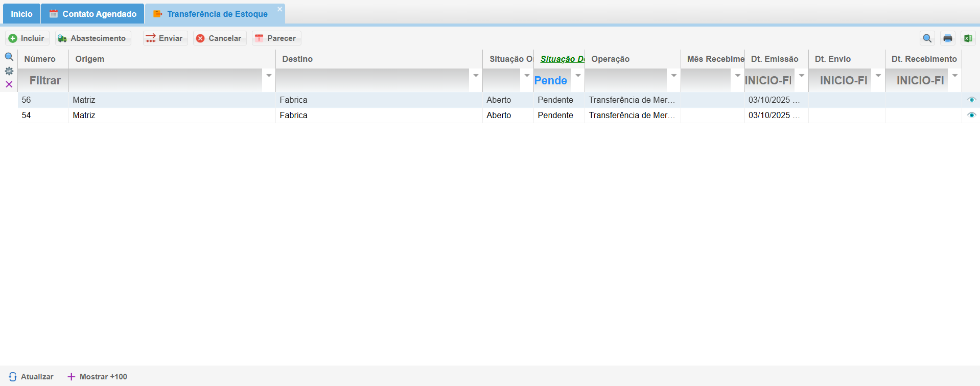Click Mostrar +100 to load more
Screen dimensions: 980x386
98,377
